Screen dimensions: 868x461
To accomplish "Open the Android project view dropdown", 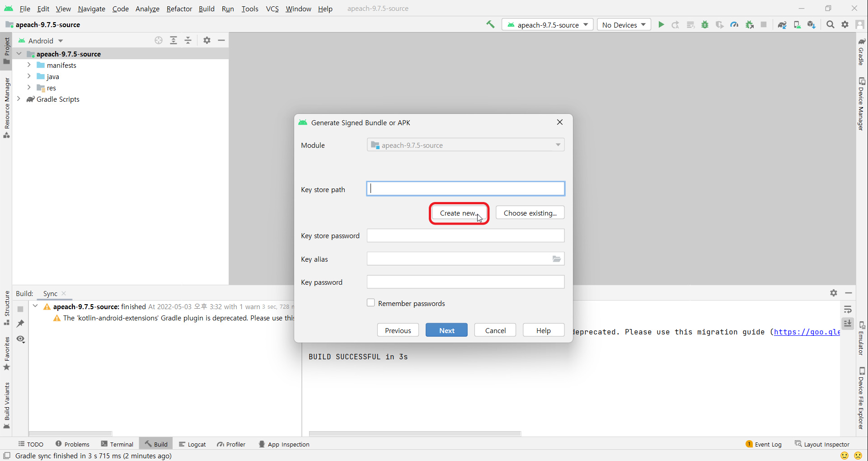I will (x=41, y=41).
